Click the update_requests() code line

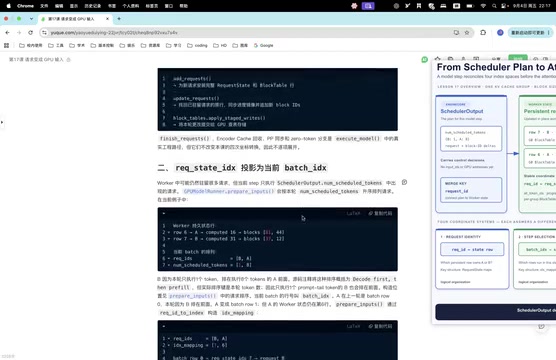tap(196, 98)
